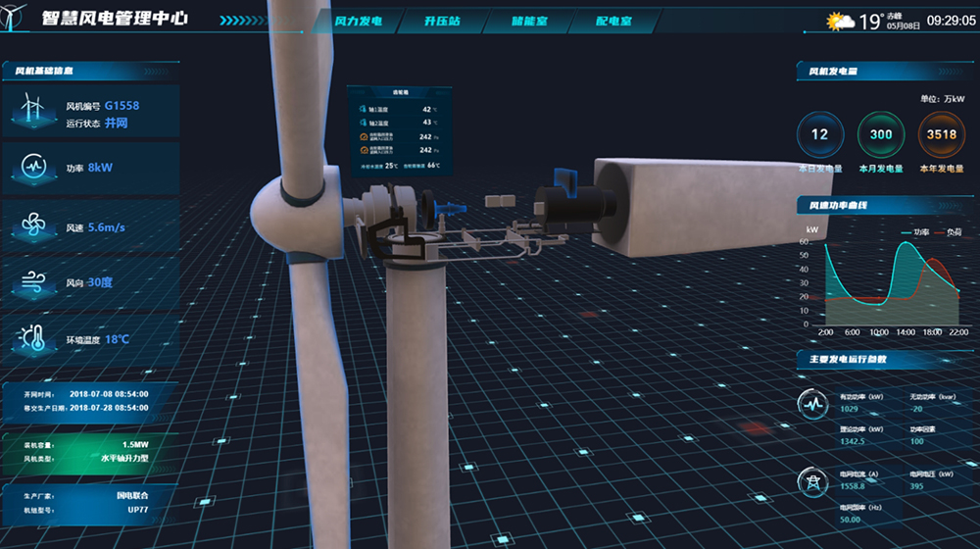Open the 升压站 tab
The image size is (980, 549).
[x=442, y=21]
